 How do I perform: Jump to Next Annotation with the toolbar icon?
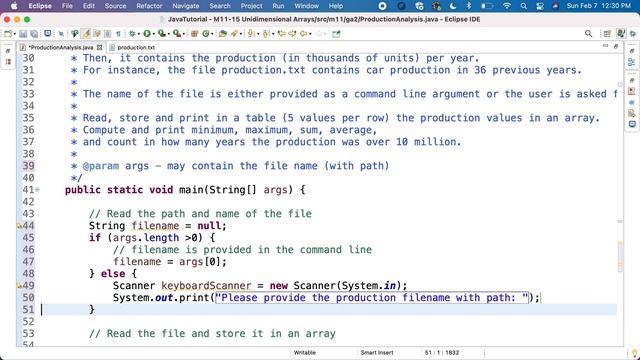pyautogui.click(x=251, y=34)
